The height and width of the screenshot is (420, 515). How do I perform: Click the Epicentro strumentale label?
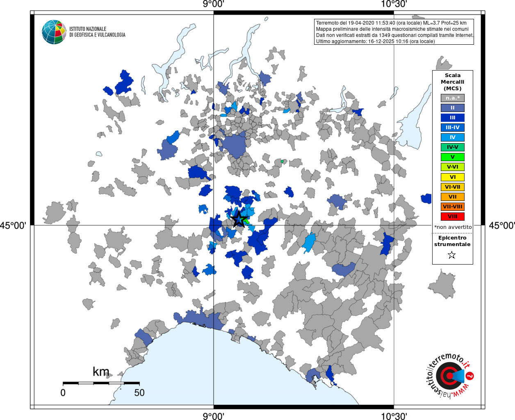coord(452,241)
